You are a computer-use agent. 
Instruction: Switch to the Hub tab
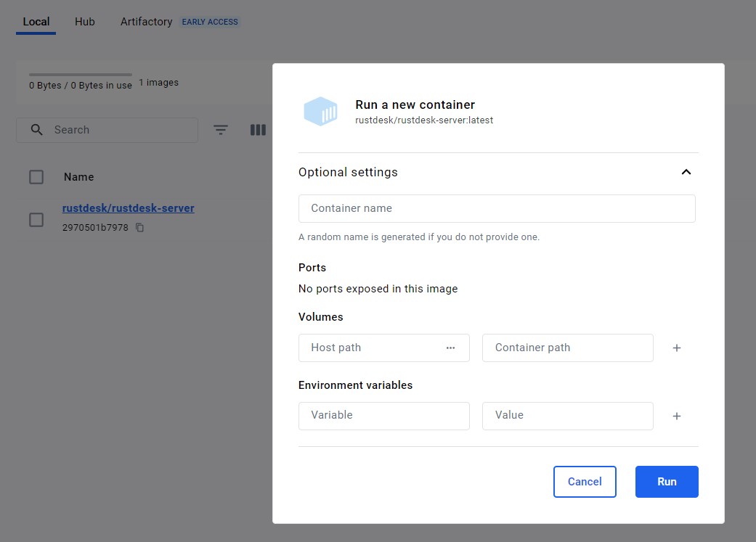(x=85, y=22)
